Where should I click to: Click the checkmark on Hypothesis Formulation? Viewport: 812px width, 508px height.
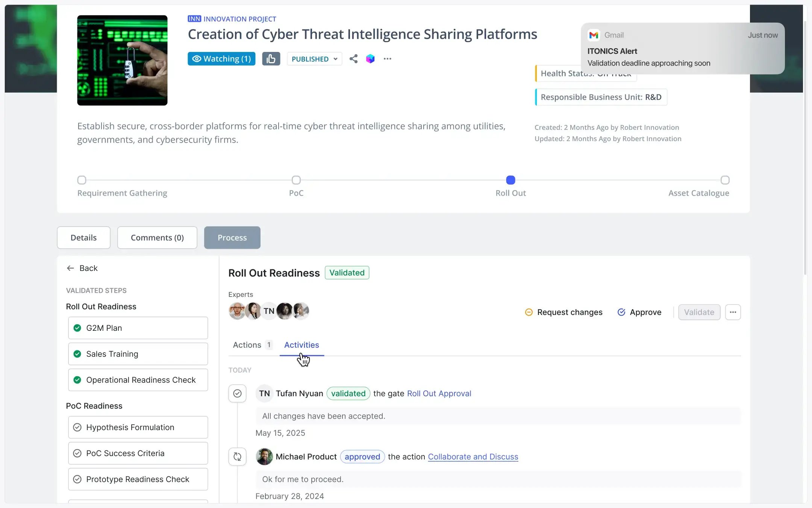[x=77, y=427]
